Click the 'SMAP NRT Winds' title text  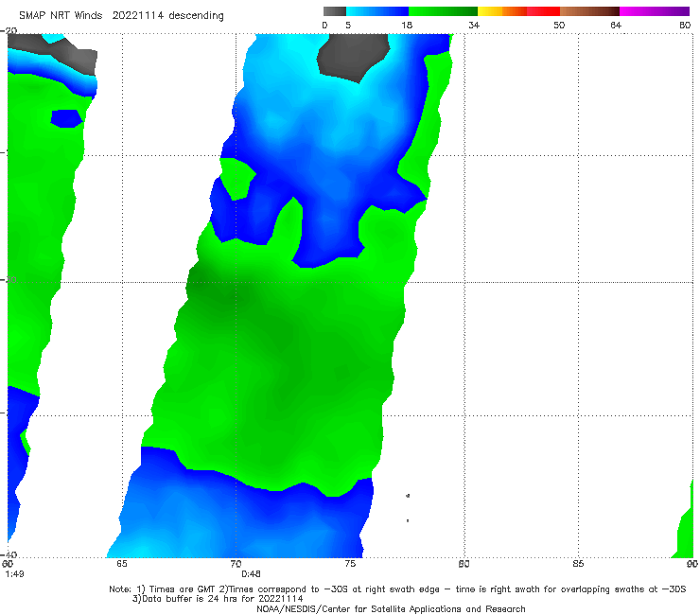[61, 16]
